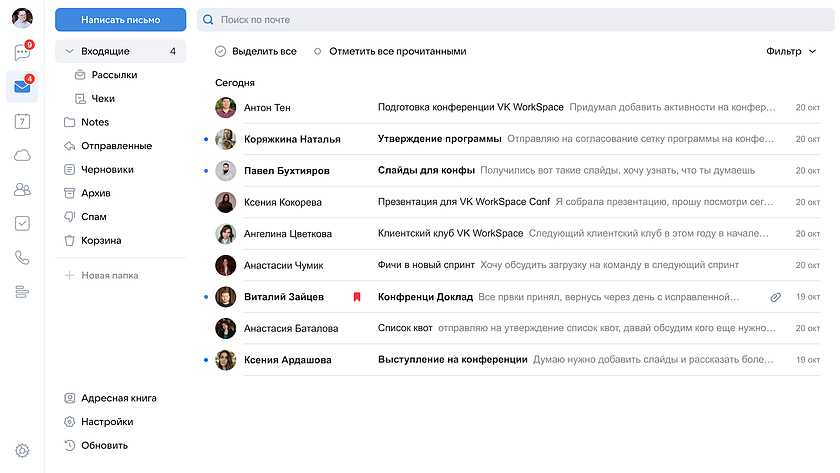Image resolution: width=840 pixels, height=473 pixels.
Task: Click the 'Написать письмо' button
Action: [121, 19]
